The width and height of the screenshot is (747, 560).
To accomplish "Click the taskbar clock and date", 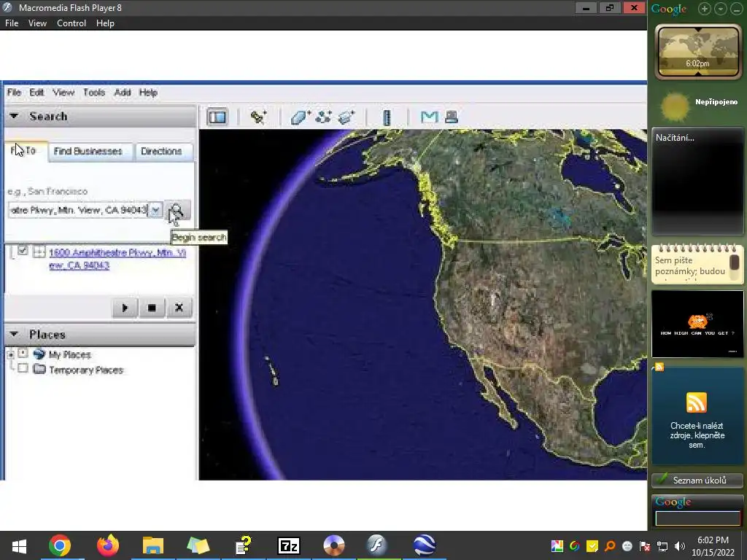I will tap(713, 546).
